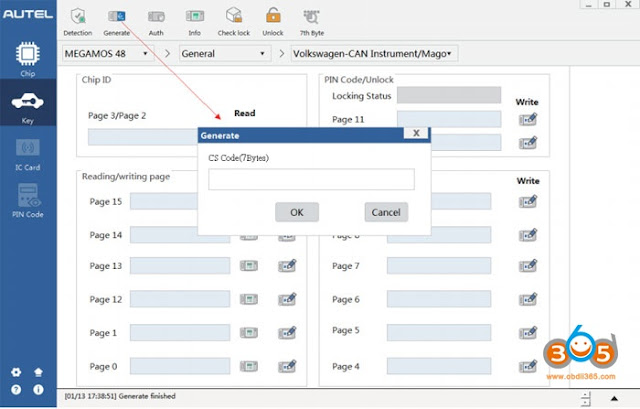Open settings gear in sidebar

pos(16,372)
